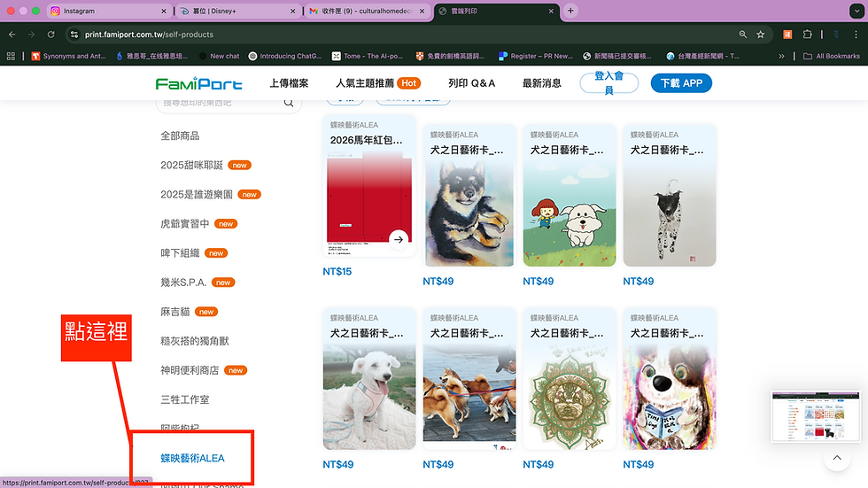Open the zoom magnifier icon in address bar

coord(743,35)
